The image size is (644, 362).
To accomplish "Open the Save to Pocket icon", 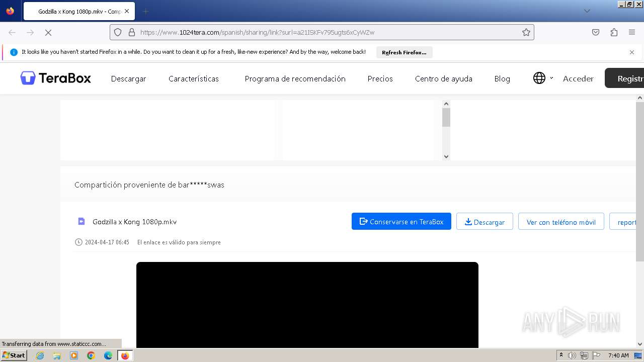I will point(596,32).
